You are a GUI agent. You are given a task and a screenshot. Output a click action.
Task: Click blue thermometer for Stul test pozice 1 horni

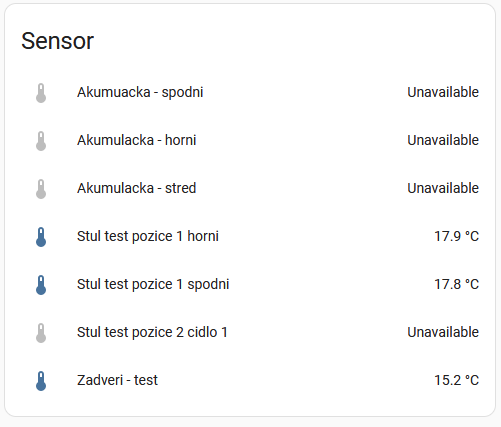click(41, 237)
